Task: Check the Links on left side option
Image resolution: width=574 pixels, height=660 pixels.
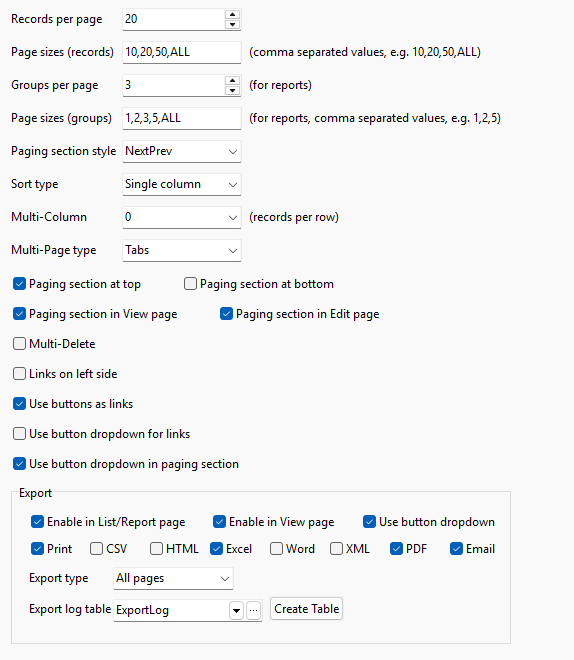Action: pyautogui.click(x=19, y=374)
